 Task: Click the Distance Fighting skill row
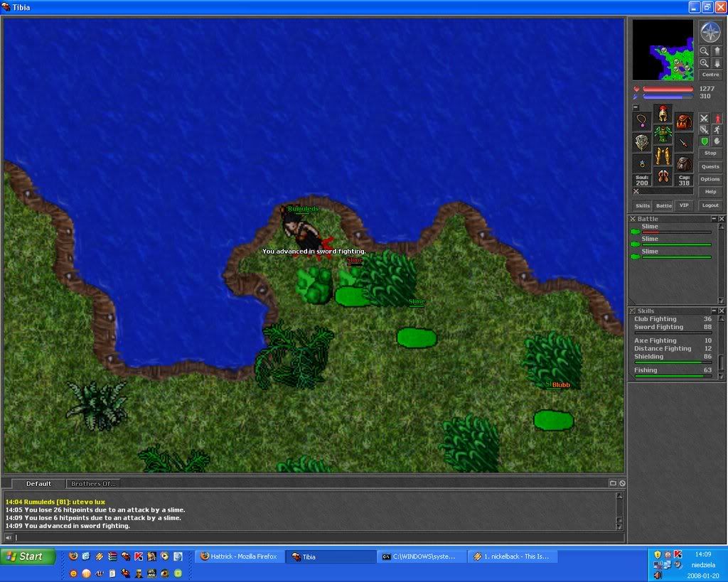673,348
